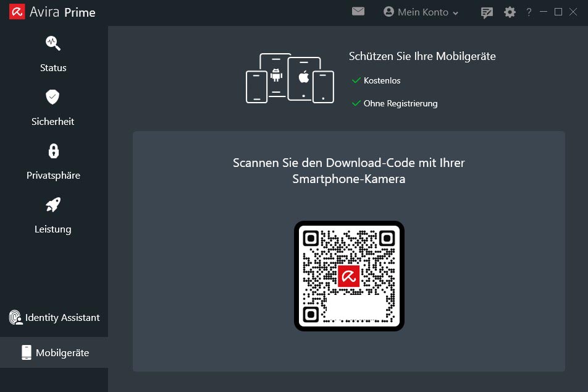This screenshot has width=588, height=392.
Task: Click the Status pulse magnifier icon
Action: click(x=52, y=43)
